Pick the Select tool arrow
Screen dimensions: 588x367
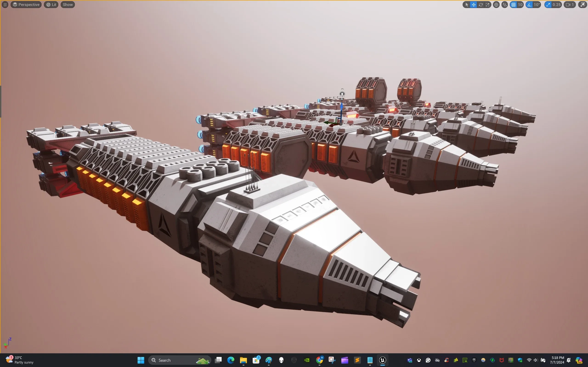click(467, 5)
